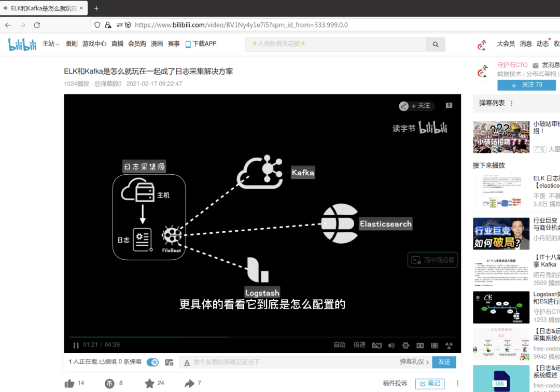Open the Logstash recommended video thumbnail
Screen dimensions: 560x392
(501, 307)
